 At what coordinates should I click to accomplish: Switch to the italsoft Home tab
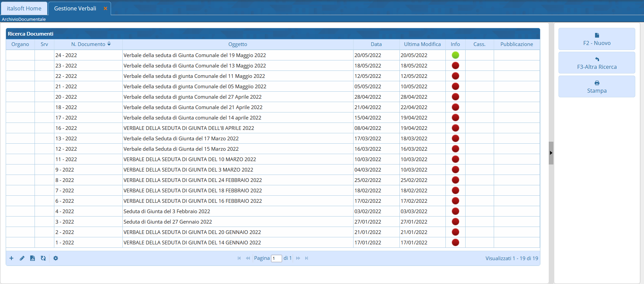point(24,8)
